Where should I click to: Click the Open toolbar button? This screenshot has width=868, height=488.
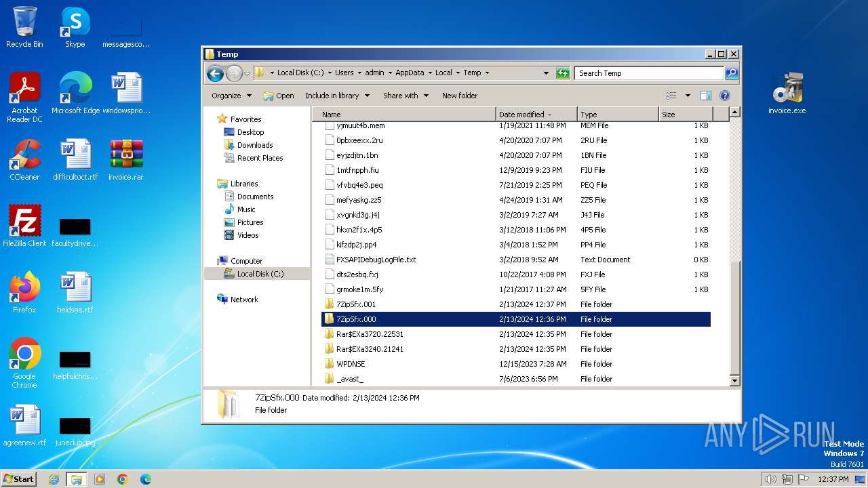[x=279, y=96]
